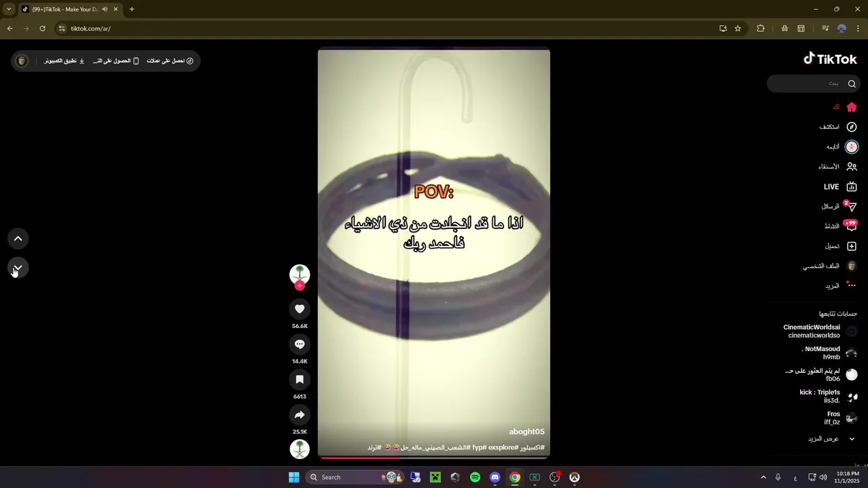Seek in the video progress bar
This screenshot has height=488, width=868.
tap(434, 457)
